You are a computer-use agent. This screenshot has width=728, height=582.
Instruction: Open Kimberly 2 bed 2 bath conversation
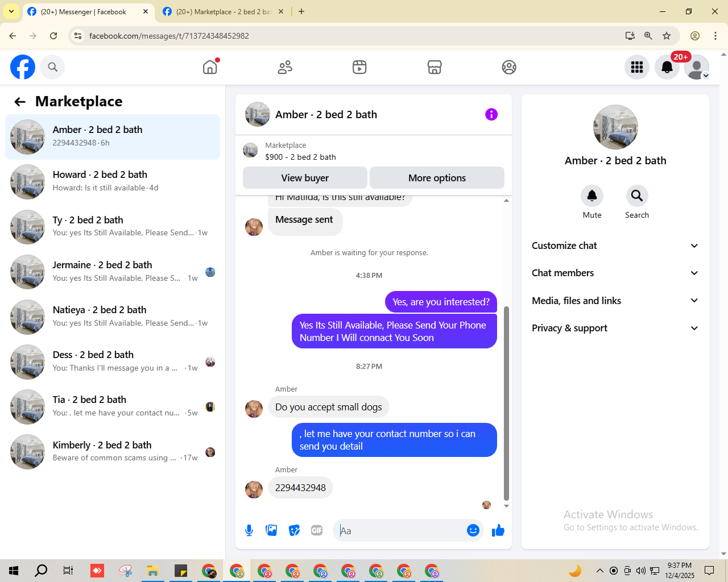click(113, 452)
